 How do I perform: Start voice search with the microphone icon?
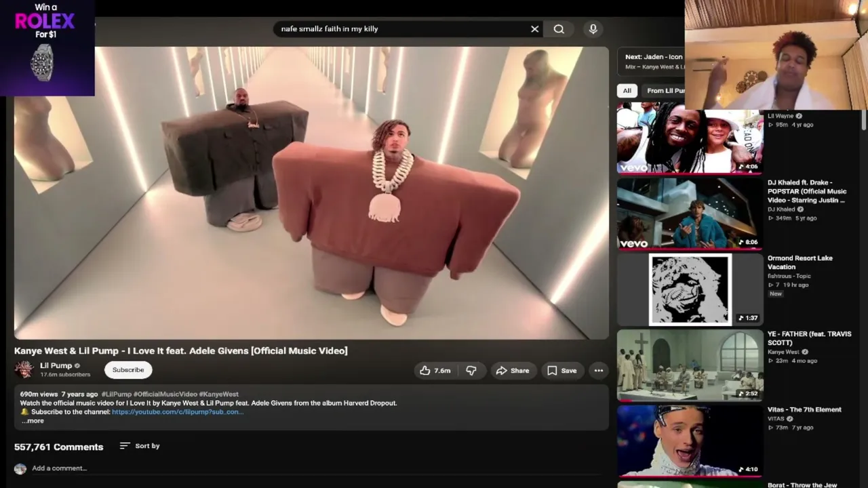tap(593, 29)
